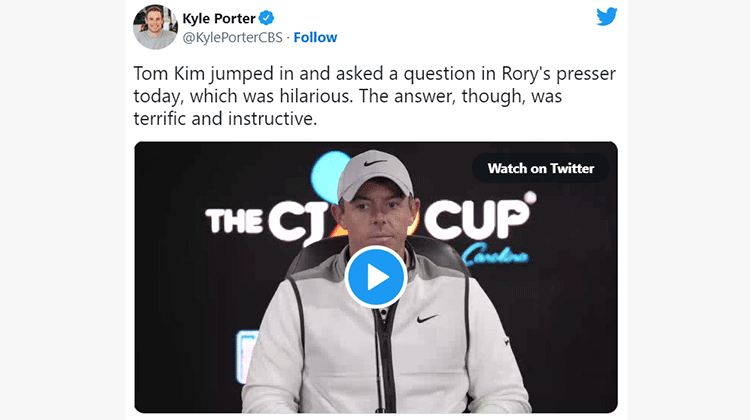The width and height of the screenshot is (750, 420).
Task: Click the tweet line ending 'terrific and instructive.'
Action: click(x=225, y=119)
